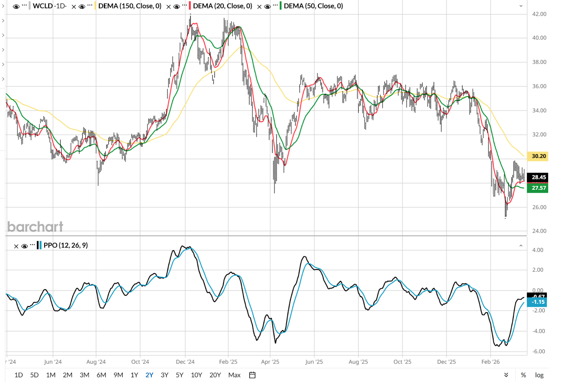Remove the PPO (12, 26, 9) pane
The height and width of the screenshot is (392, 567).
[x=16, y=246]
